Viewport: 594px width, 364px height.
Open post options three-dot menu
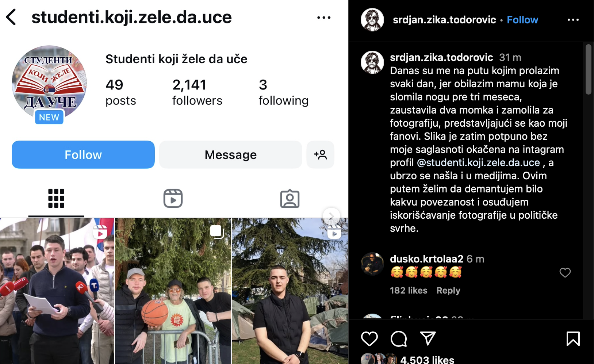tap(573, 20)
